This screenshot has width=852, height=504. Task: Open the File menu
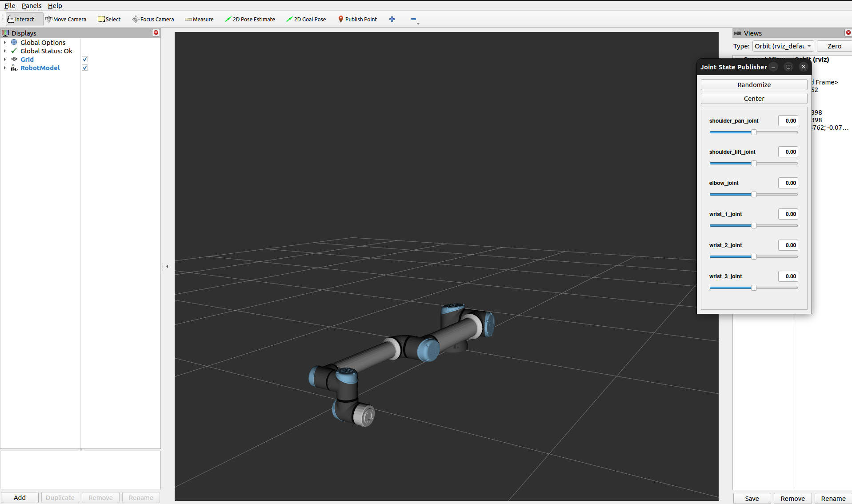pos(10,6)
